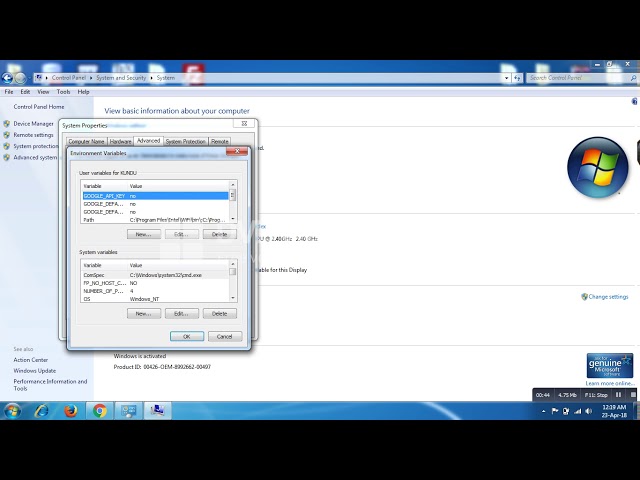Click New under user variables
Screen dimensions: 640x480
[x=144, y=234]
